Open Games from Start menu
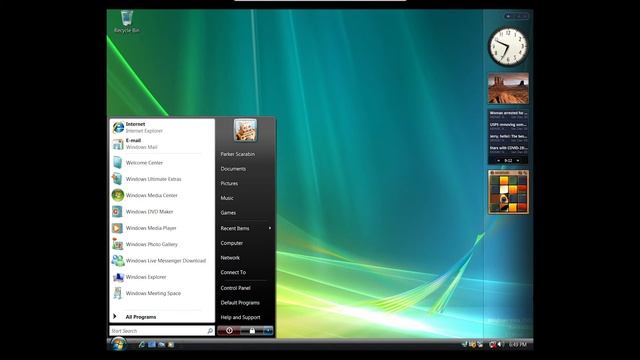 point(228,213)
